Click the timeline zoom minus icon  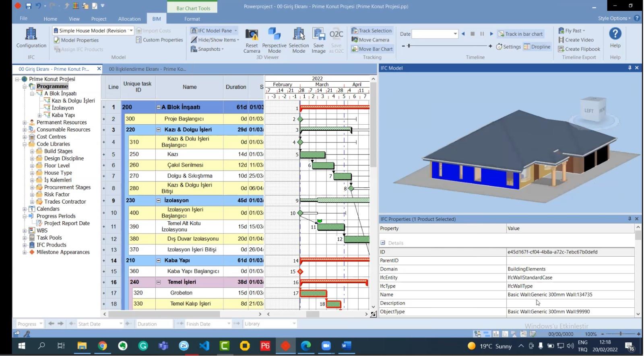pyautogui.click(x=404, y=46)
